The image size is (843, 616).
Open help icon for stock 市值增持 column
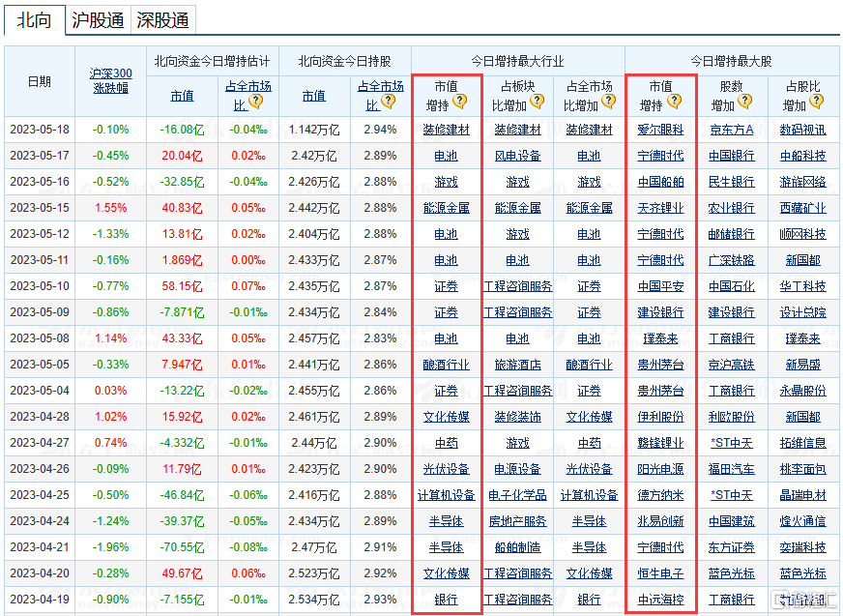click(675, 102)
